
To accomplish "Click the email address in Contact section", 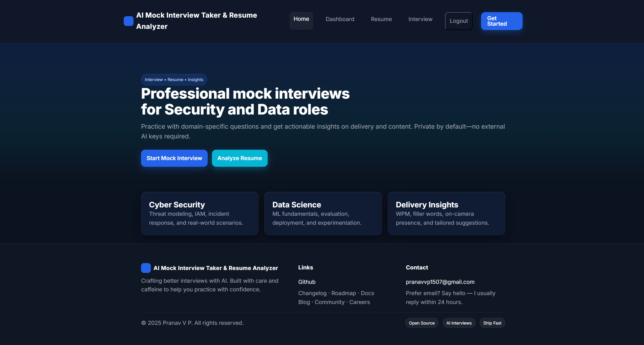I will coord(440,282).
